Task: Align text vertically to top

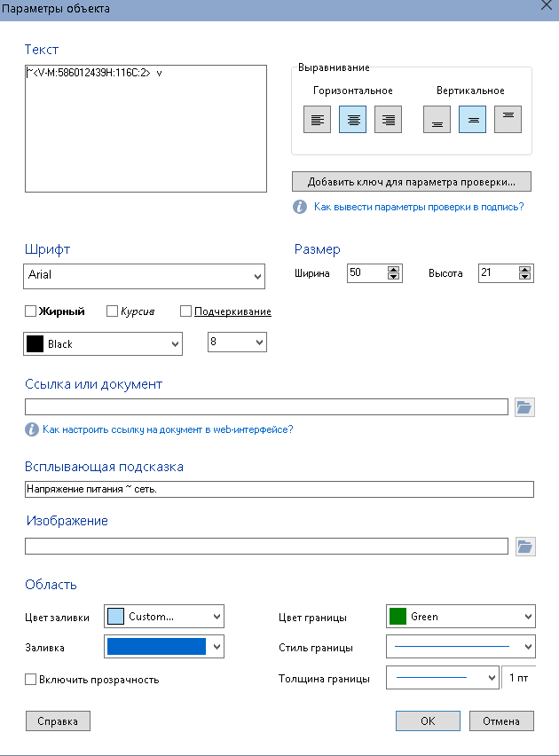Action: point(508,119)
